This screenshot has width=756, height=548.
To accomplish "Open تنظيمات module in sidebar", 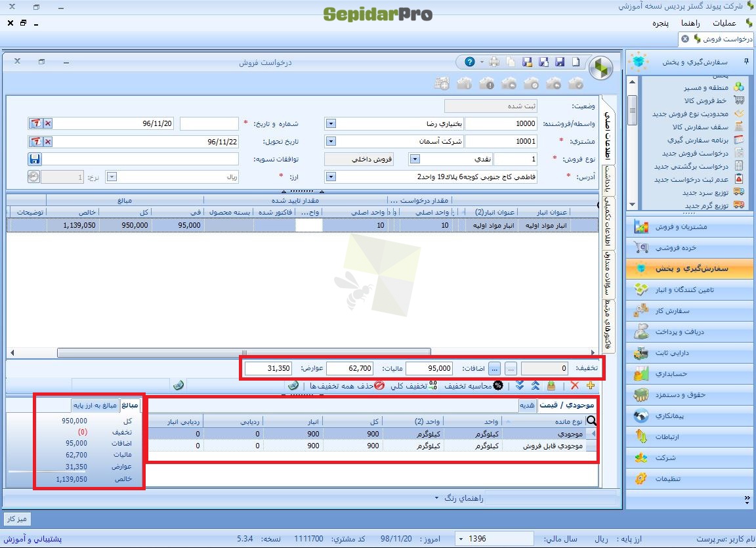I will (x=690, y=478).
